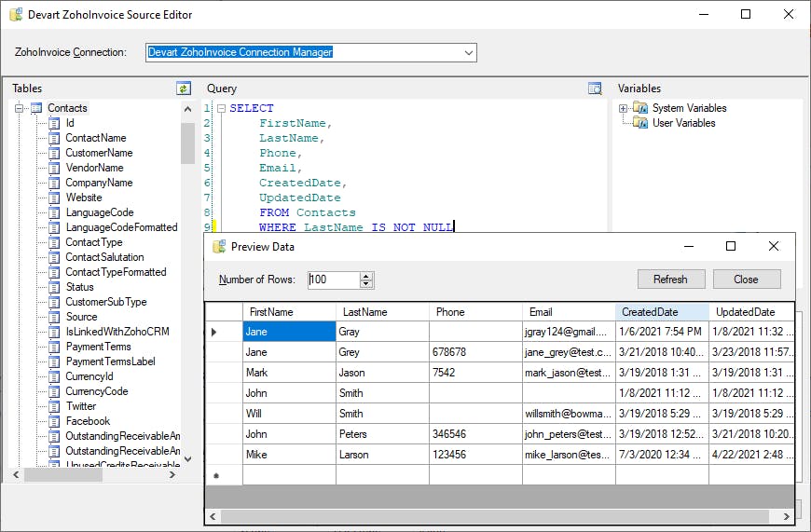Expand the System Variables node
Screen dimensions: 811x532
(623, 108)
